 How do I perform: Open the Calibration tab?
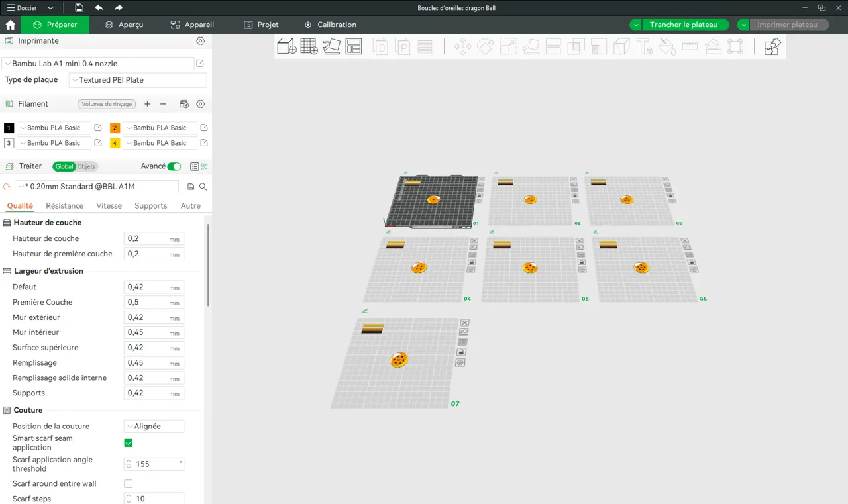[x=330, y=25]
